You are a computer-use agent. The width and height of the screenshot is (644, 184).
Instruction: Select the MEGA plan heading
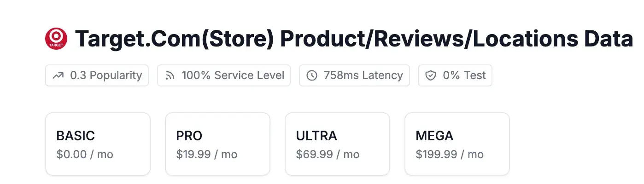(x=434, y=136)
